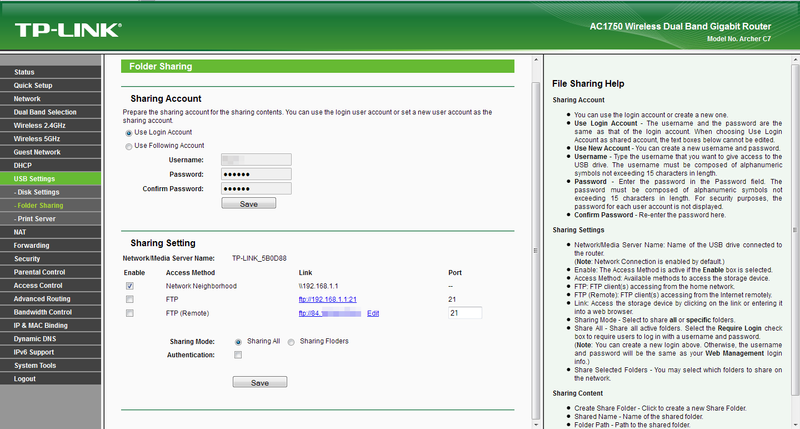Open IPv6 Support page
Viewport: 800px width, 429px height.
point(51,352)
